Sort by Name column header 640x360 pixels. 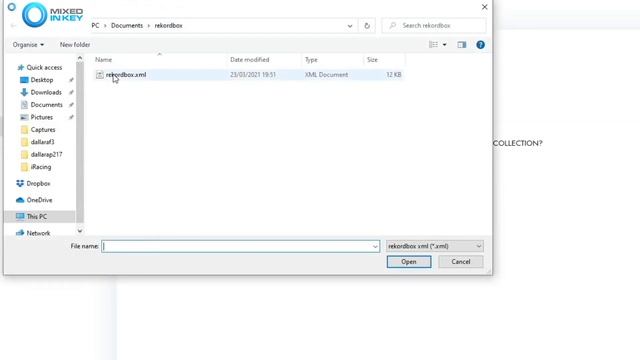tap(103, 60)
